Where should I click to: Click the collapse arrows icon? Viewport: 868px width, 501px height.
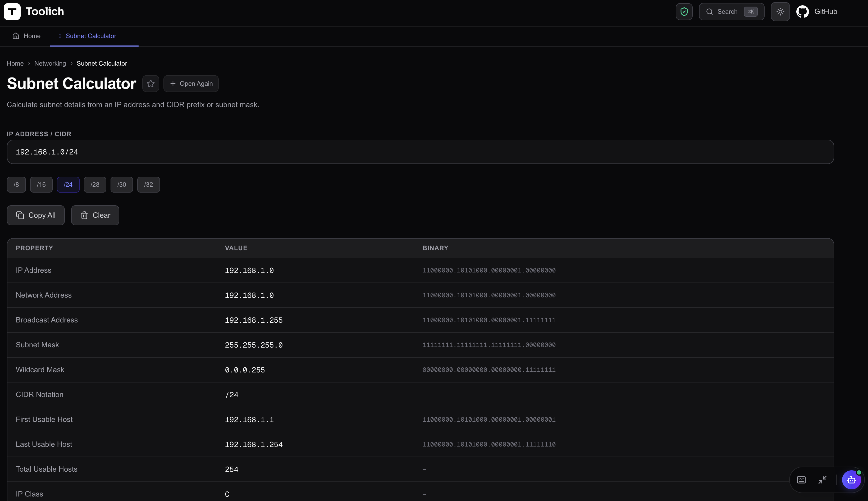coord(823,480)
